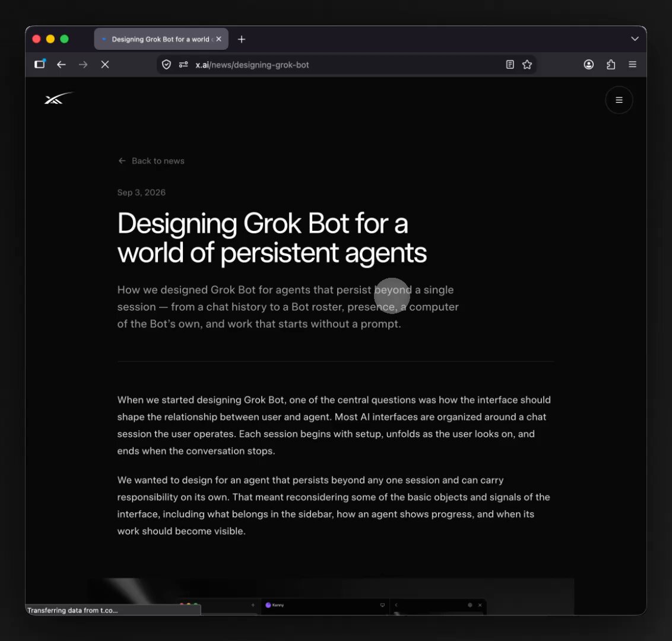Open Firefox application hamburger menu
672x641 pixels.
tap(633, 64)
